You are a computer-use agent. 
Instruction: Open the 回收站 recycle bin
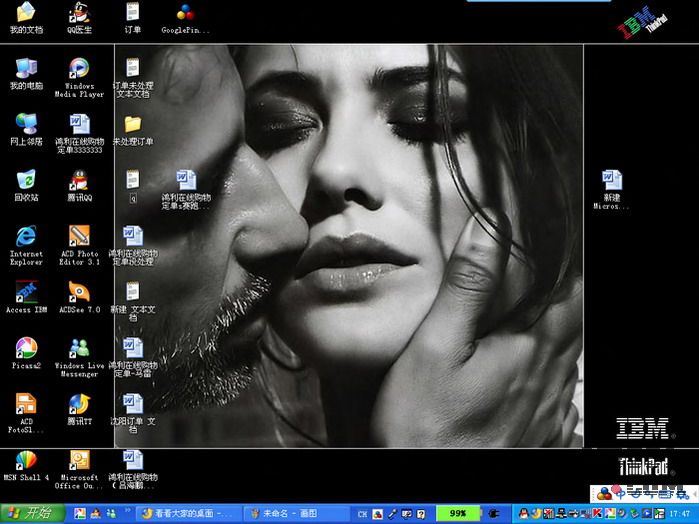[26, 181]
